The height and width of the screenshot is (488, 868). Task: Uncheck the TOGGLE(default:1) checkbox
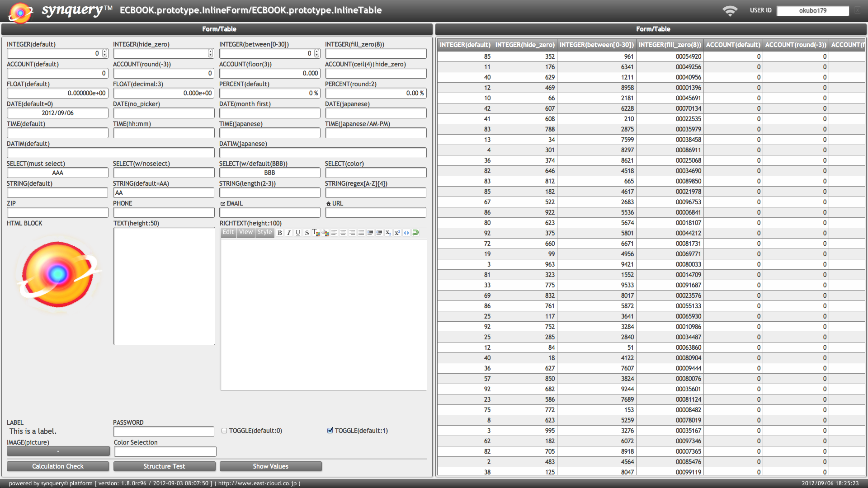point(330,431)
